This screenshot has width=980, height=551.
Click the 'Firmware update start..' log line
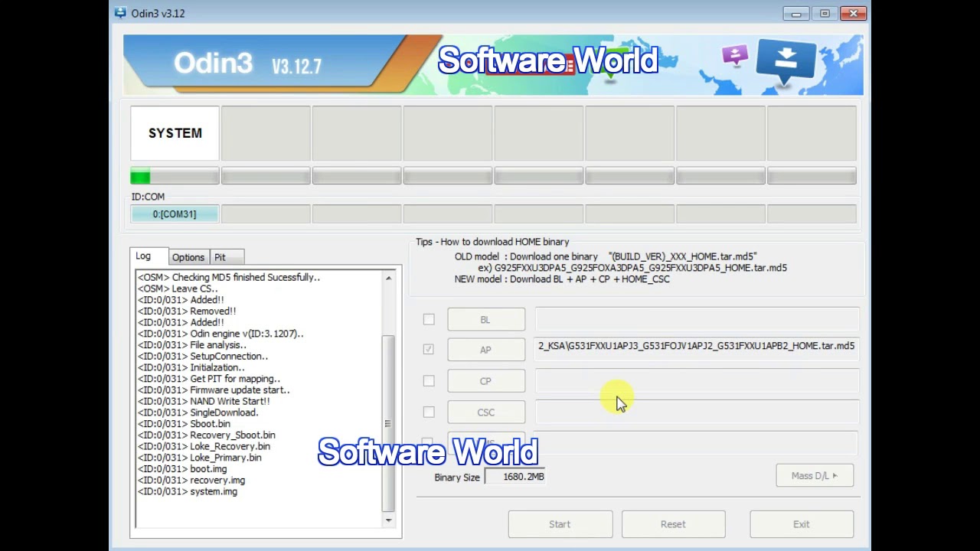tap(214, 390)
